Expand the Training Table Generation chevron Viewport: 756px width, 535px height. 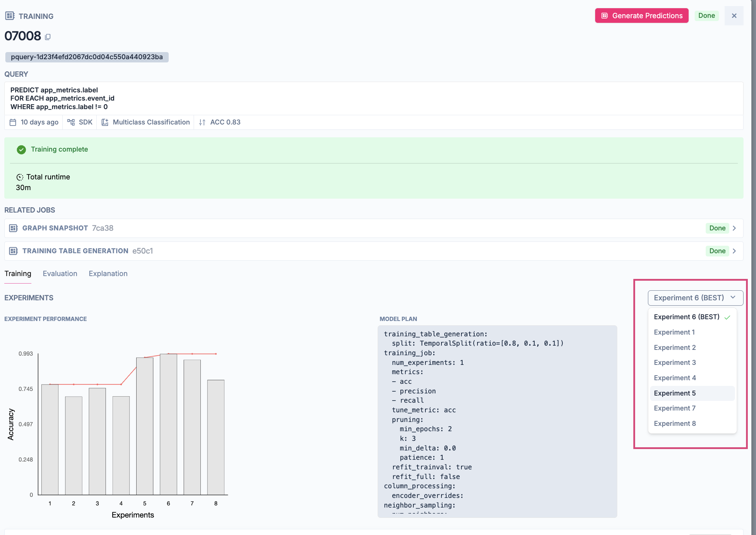[x=734, y=251]
